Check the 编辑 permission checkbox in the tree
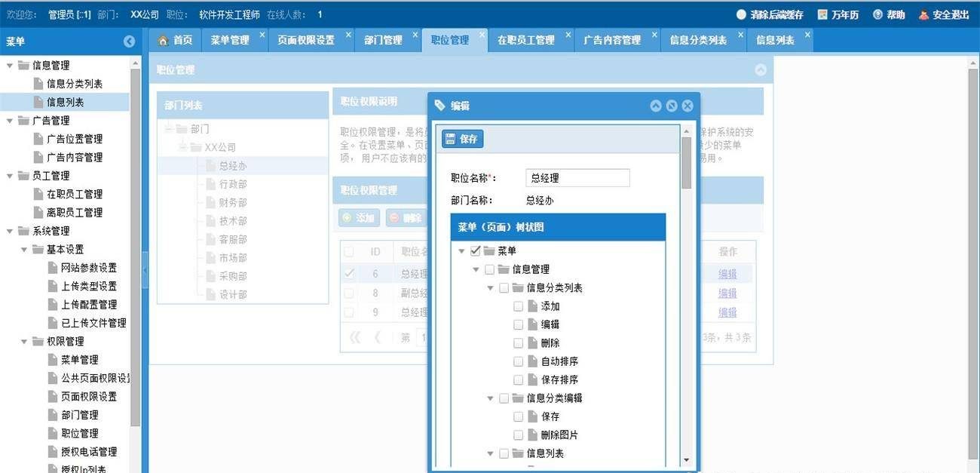The height and width of the screenshot is (473, 980). (518, 324)
